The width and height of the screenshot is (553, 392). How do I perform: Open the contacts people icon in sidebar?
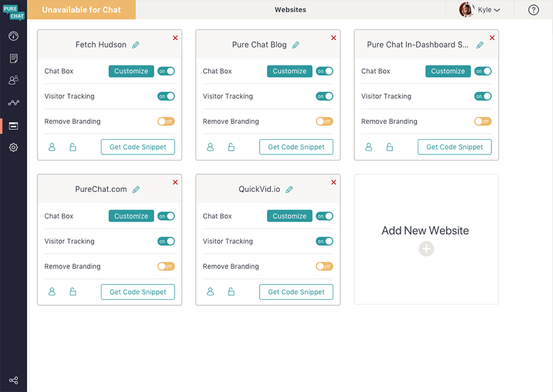14,81
